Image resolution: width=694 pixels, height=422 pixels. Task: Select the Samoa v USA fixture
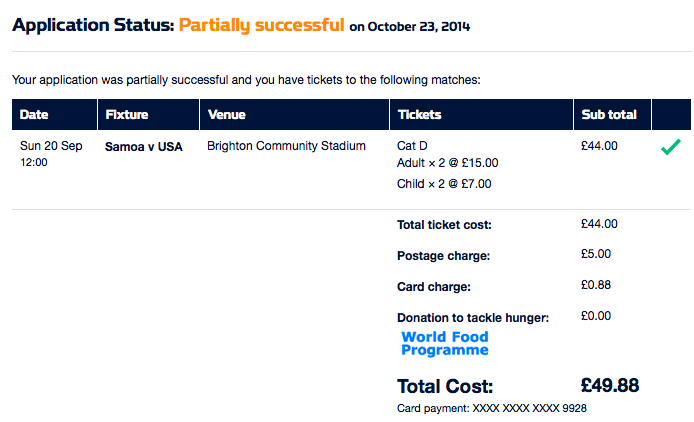(x=143, y=147)
